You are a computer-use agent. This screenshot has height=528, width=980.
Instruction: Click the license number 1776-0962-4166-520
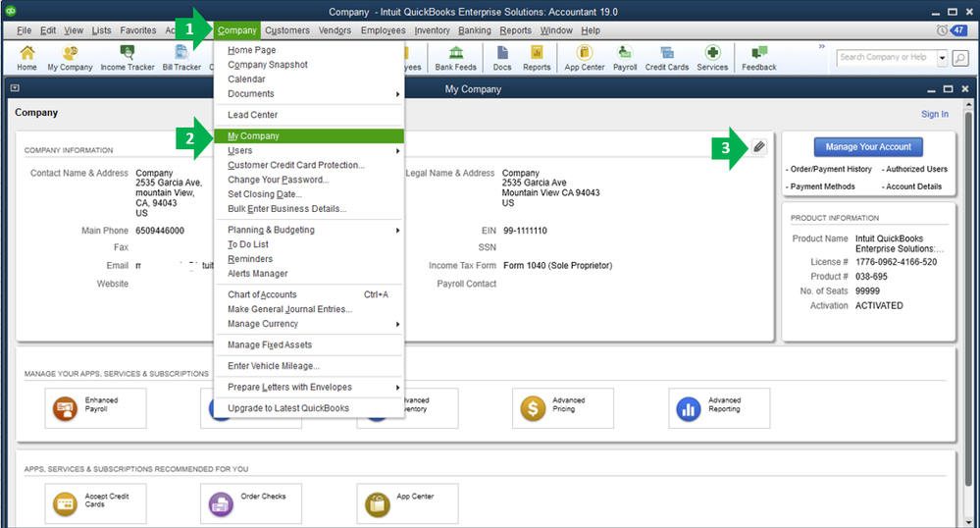[x=896, y=262]
